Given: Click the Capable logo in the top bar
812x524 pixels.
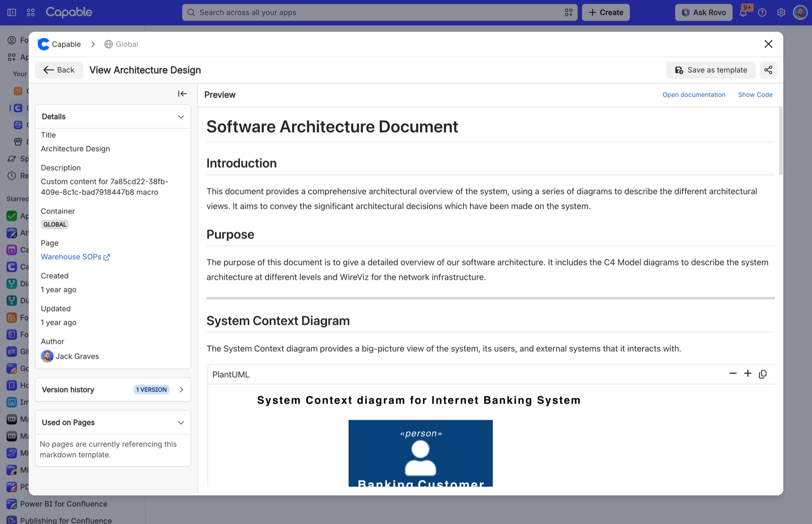Looking at the screenshot, I should point(69,12).
